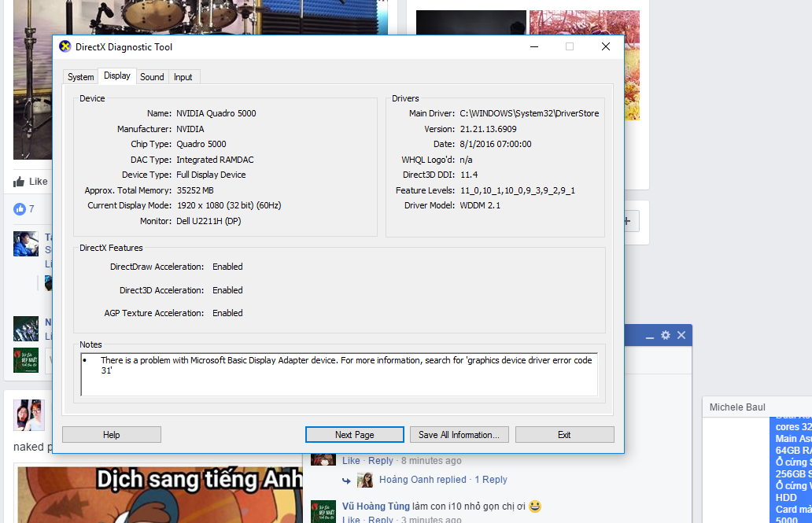812x523 pixels.
Task: Click AGP Texture Acceleration Enabled value
Action: coord(227,313)
